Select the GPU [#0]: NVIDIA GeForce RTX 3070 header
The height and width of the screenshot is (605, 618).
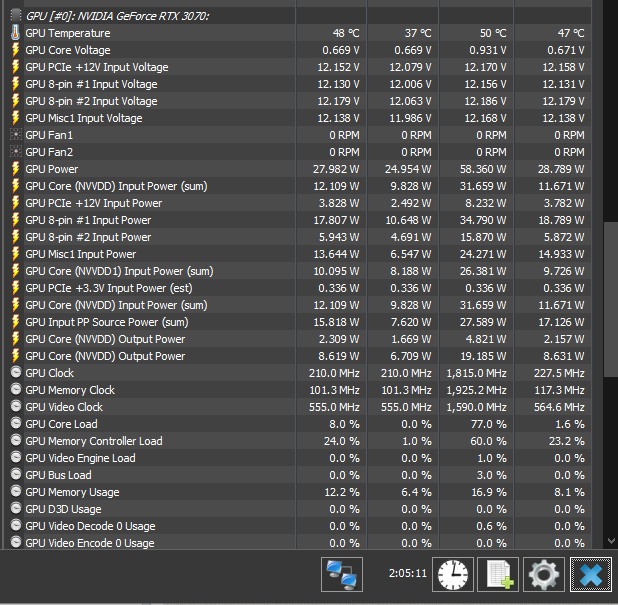click(x=117, y=16)
